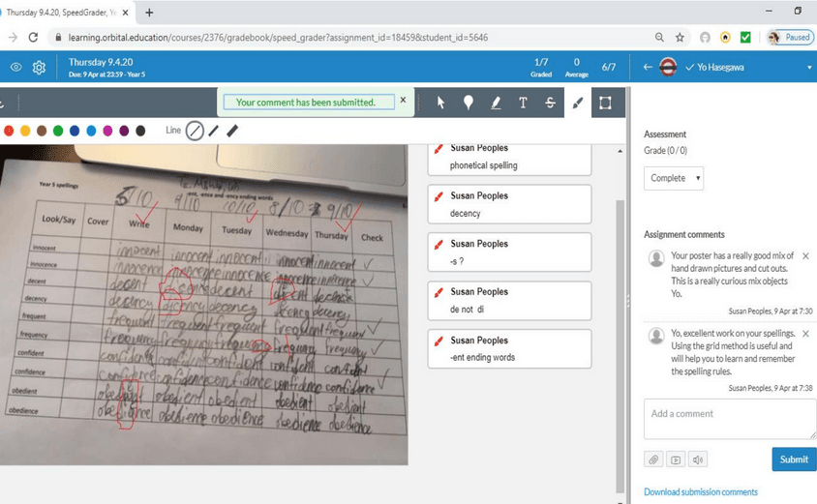Choose the thin circled line width option
This screenshot has width=817, height=504.
point(195,131)
